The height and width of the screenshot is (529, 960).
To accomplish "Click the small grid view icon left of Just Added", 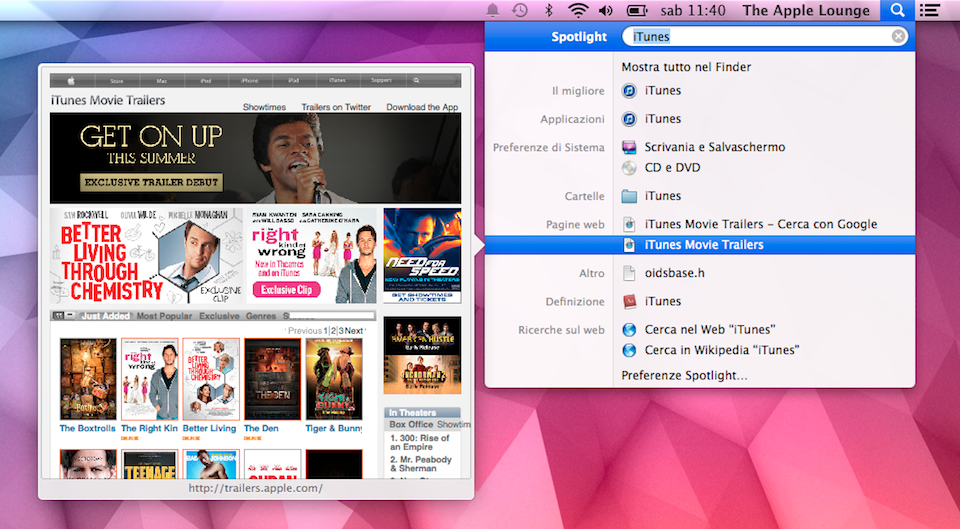I will click(58, 315).
